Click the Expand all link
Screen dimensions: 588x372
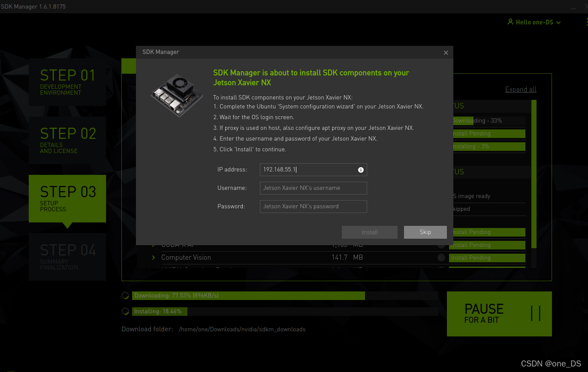coord(521,90)
